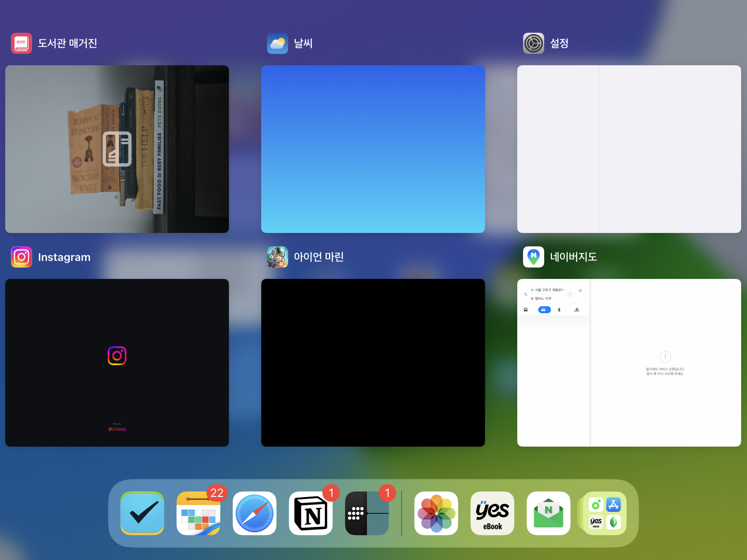Tap the Instagram icon above its card
747x560 pixels.
click(x=22, y=257)
